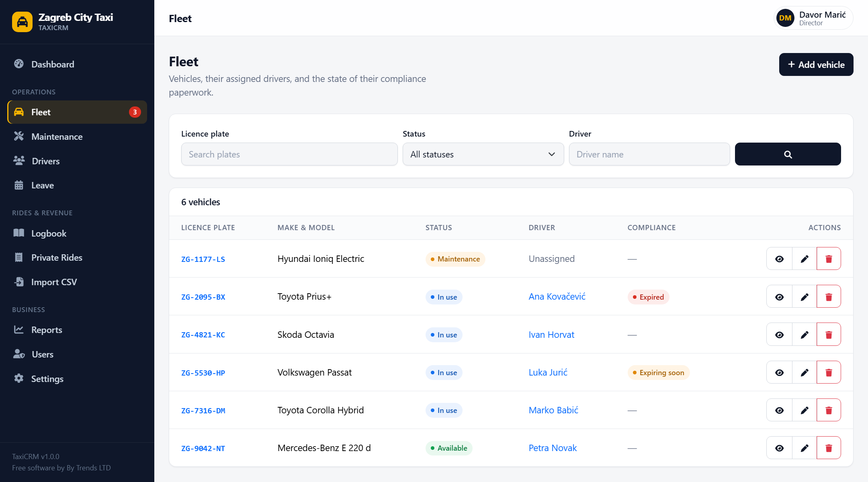868x482 pixels.
Task: Open the Leave page
Action: point(77,185)
